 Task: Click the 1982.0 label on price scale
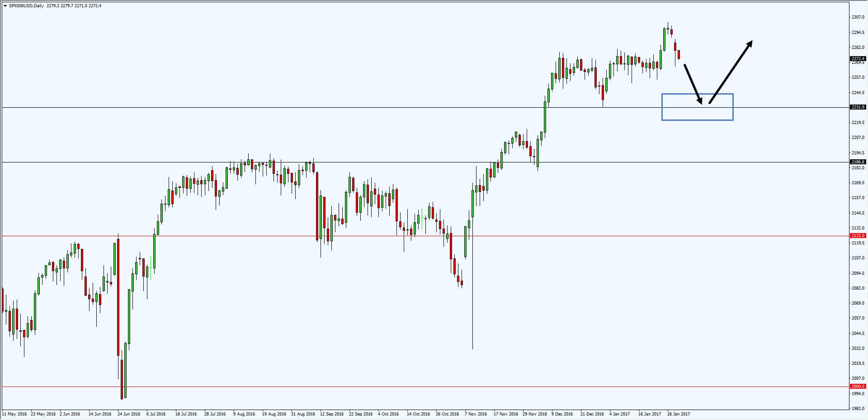pos(858,409)
